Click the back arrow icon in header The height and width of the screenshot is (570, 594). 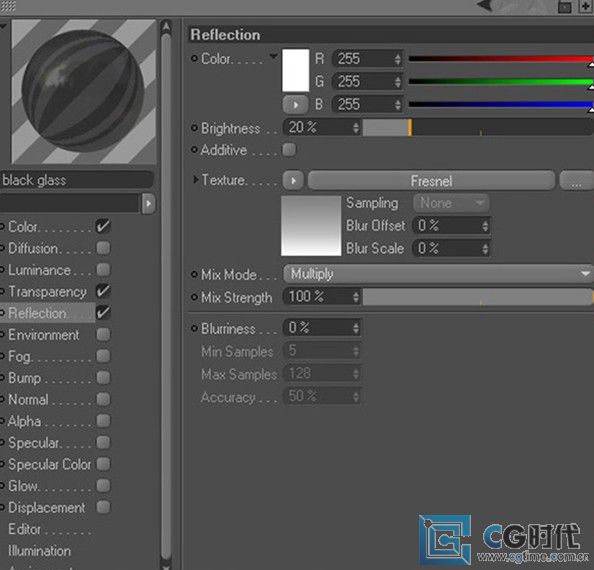coord(485,5)
